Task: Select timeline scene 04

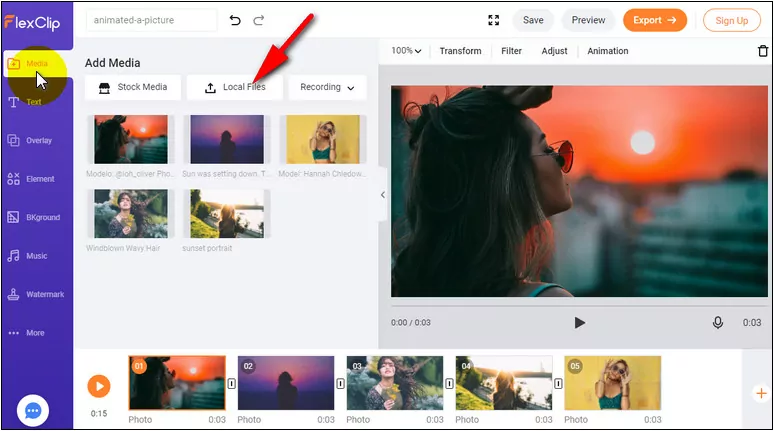Action: click(x=503, y=383)
